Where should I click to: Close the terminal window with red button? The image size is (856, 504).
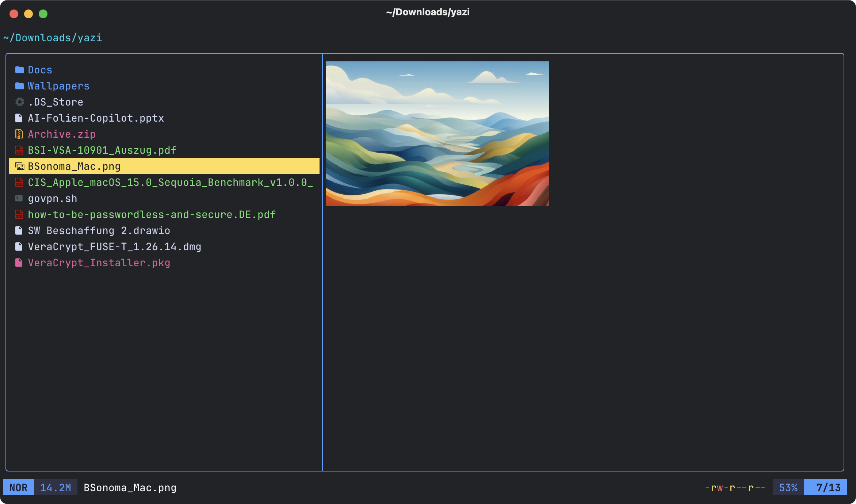14,14
